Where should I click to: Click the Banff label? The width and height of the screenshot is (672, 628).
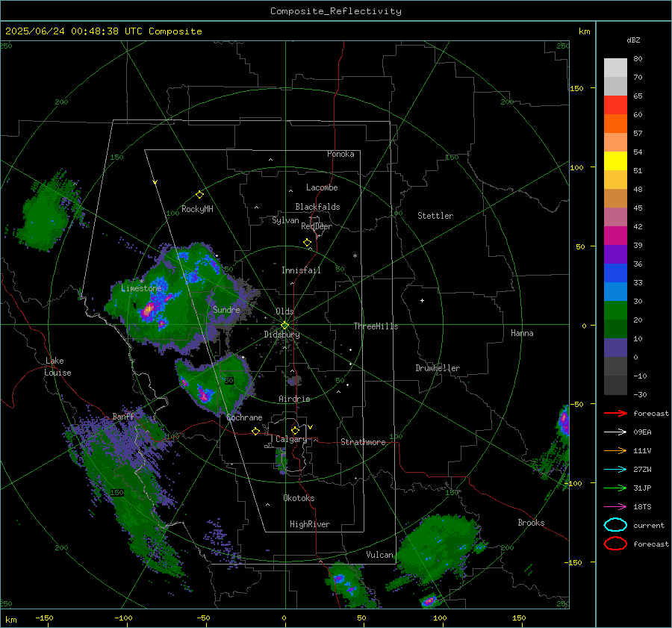[123, 416]
